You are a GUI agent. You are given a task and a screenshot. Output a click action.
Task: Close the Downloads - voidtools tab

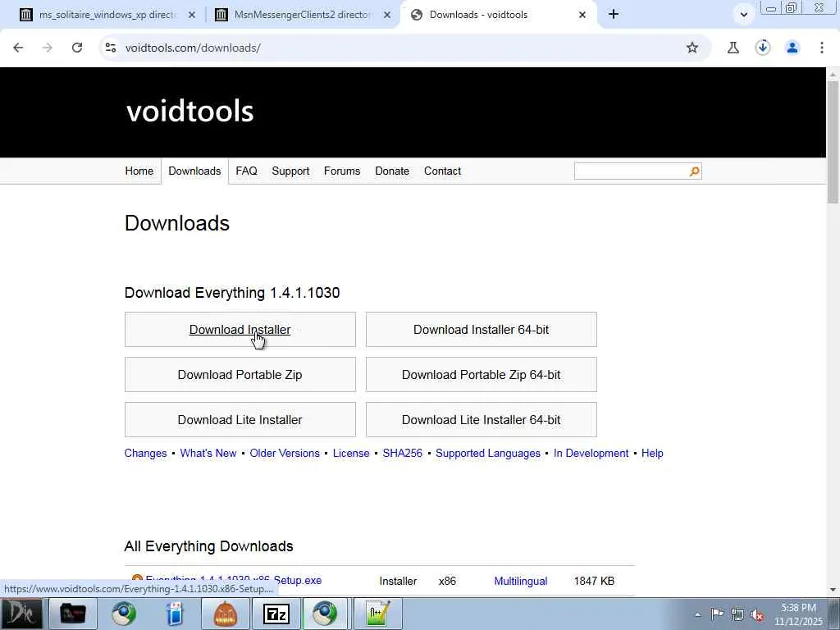(x=582, y=15)
